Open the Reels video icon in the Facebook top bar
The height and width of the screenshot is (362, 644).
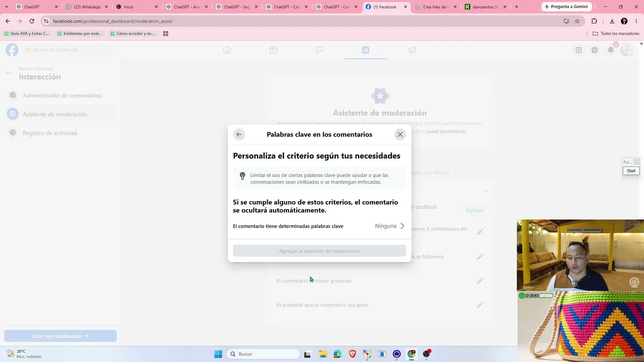tap(273, 50)
